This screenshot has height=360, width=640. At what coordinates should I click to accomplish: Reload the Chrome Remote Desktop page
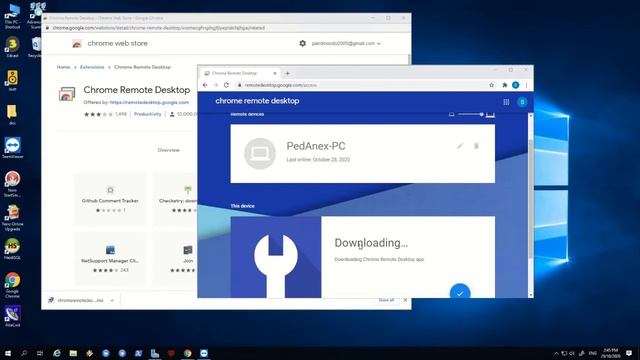(227, 85)
